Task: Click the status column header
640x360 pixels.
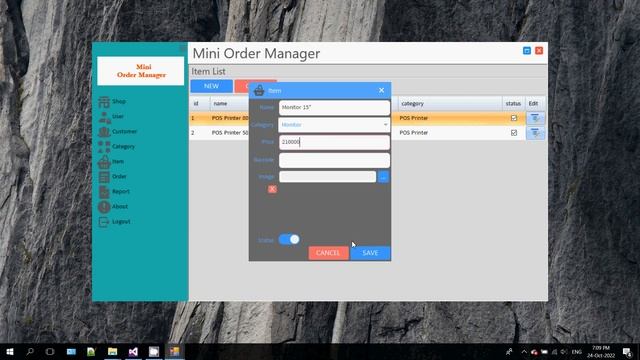Action: (x=513, y=104)
